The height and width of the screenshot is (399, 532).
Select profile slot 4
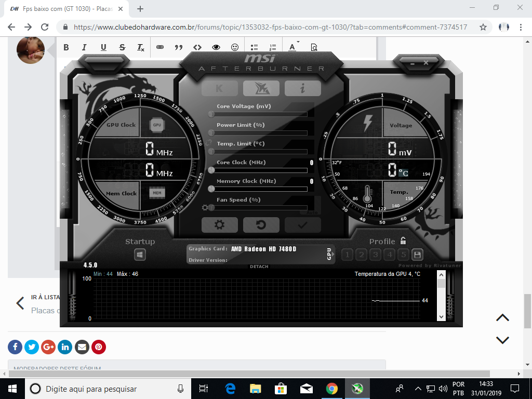pos(390,255)
